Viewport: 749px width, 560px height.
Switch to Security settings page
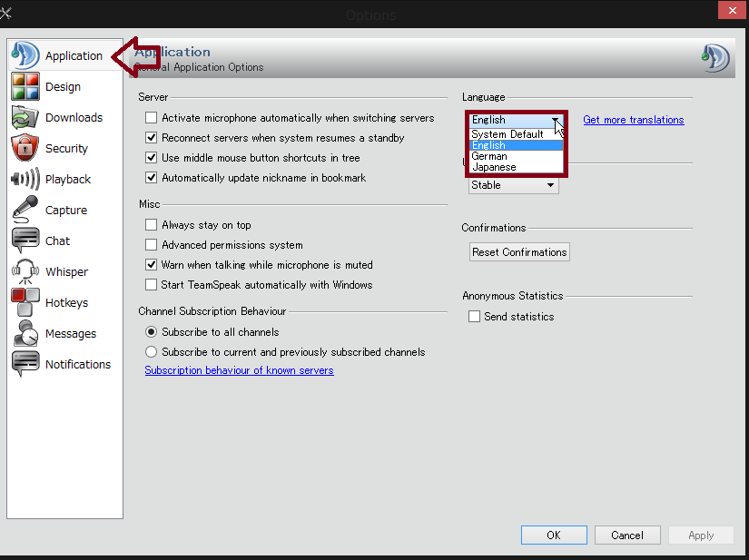pos(66,149)
